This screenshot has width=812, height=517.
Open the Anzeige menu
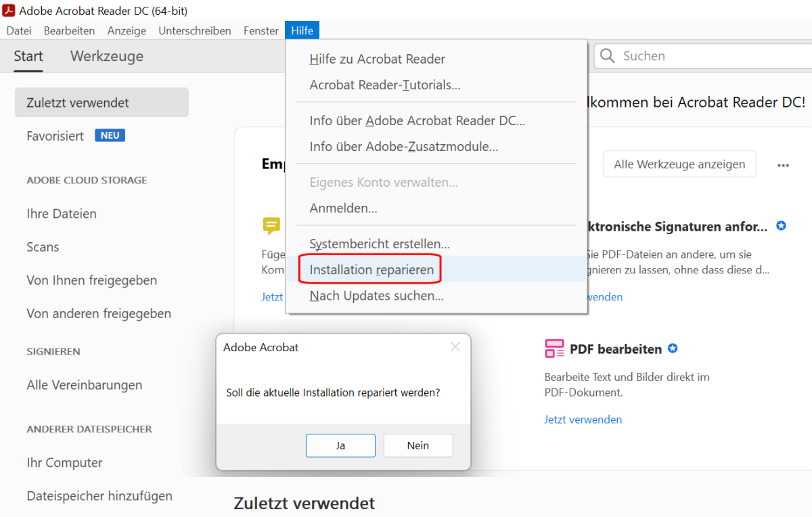(127, 30)
